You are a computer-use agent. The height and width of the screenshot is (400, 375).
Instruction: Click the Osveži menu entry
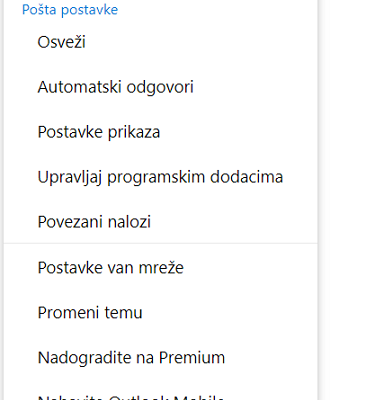pyautogui.click(x=161, y=42)
